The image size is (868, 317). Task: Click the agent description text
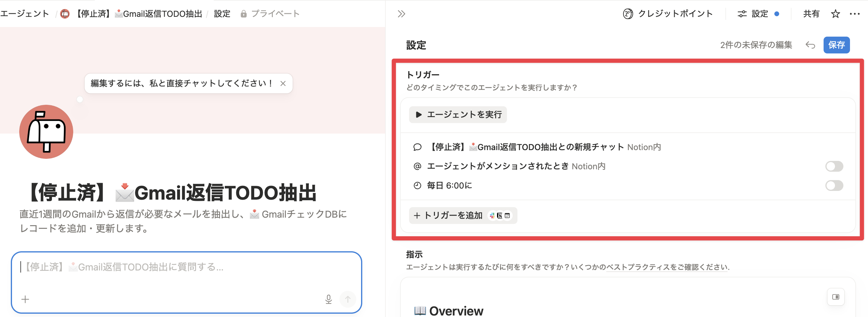click(183, 221)
